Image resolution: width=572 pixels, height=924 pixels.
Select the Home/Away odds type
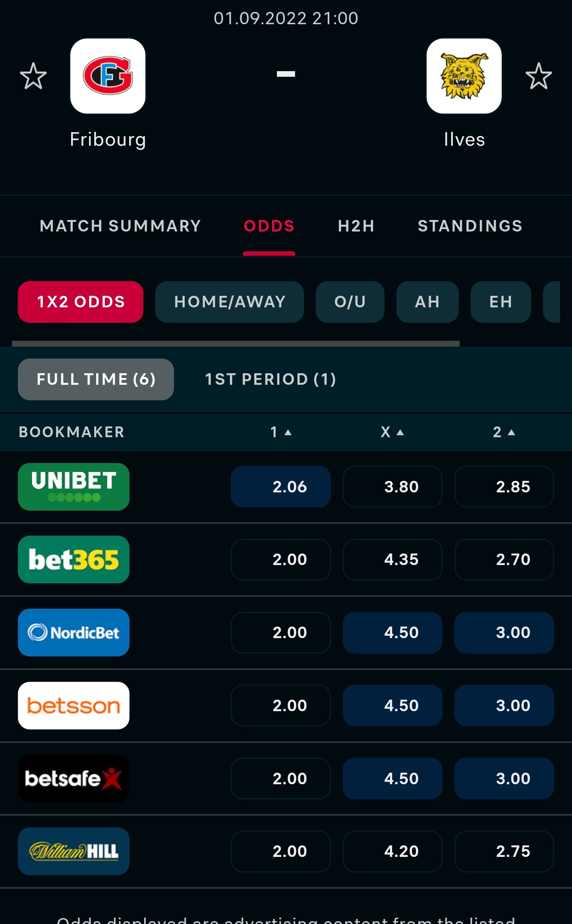tap(230, 302)
